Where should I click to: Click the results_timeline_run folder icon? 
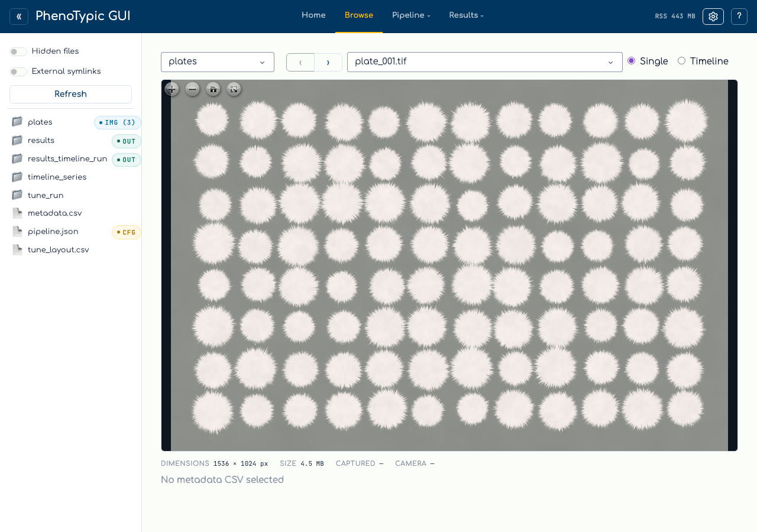(x=17, y=158)
